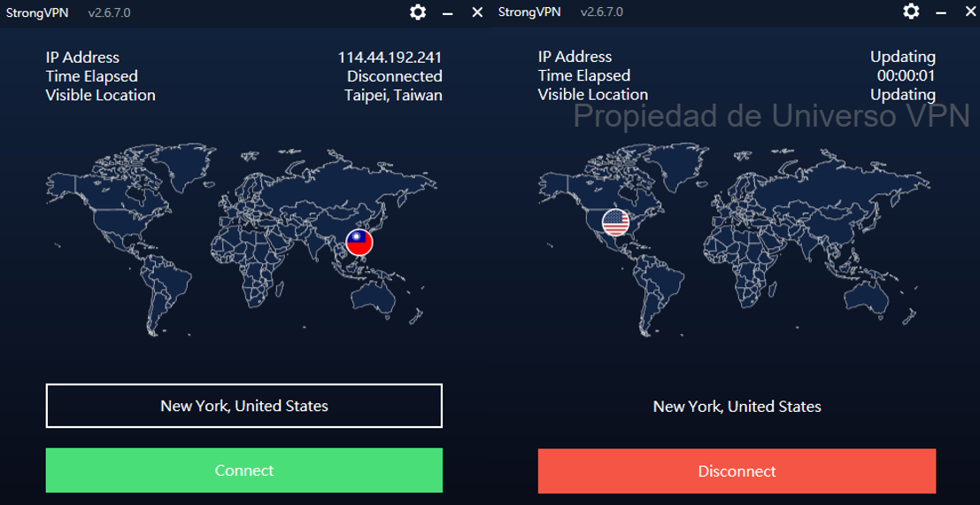The height and width of the screenshot is (505, 980).
Task: Click the red Disconnect button
Action: click(737, 470)
